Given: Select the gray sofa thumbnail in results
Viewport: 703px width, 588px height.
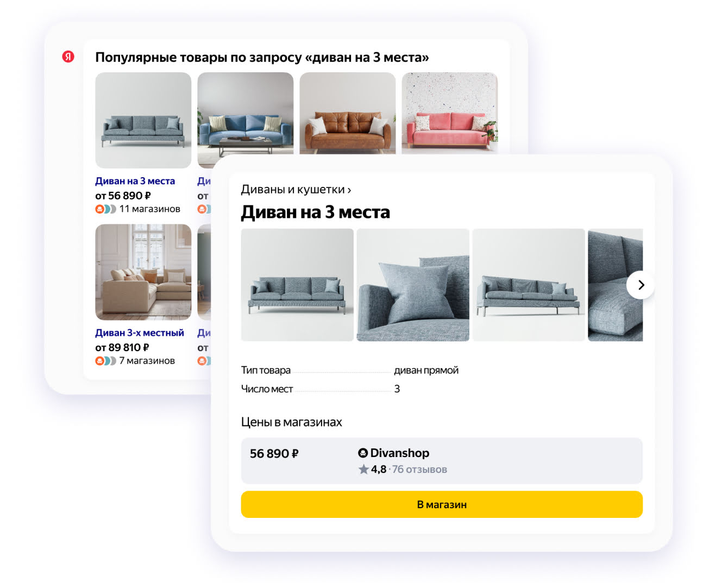Looking at the screenshot, I should click(143, 120).
